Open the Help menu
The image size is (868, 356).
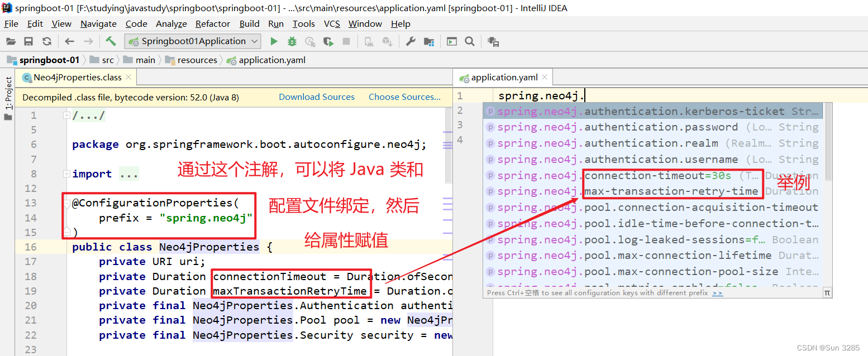(400, 23)
